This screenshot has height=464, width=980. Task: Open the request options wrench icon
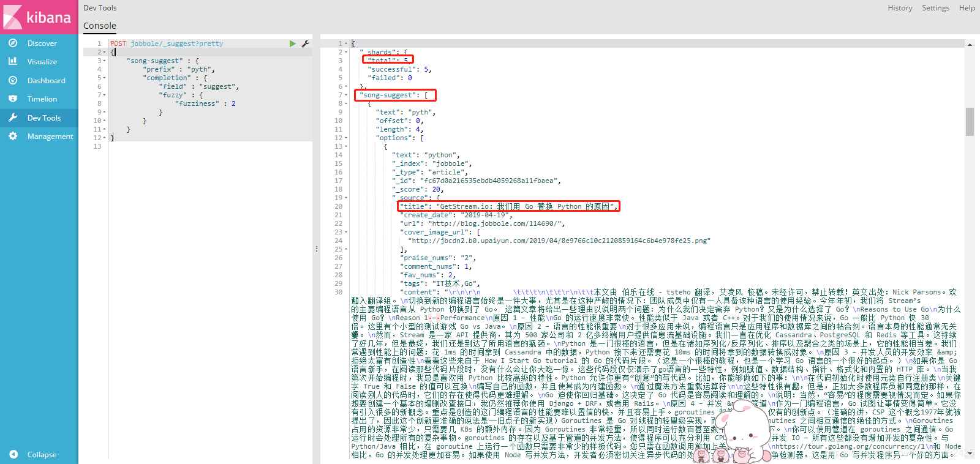point(305,43)
